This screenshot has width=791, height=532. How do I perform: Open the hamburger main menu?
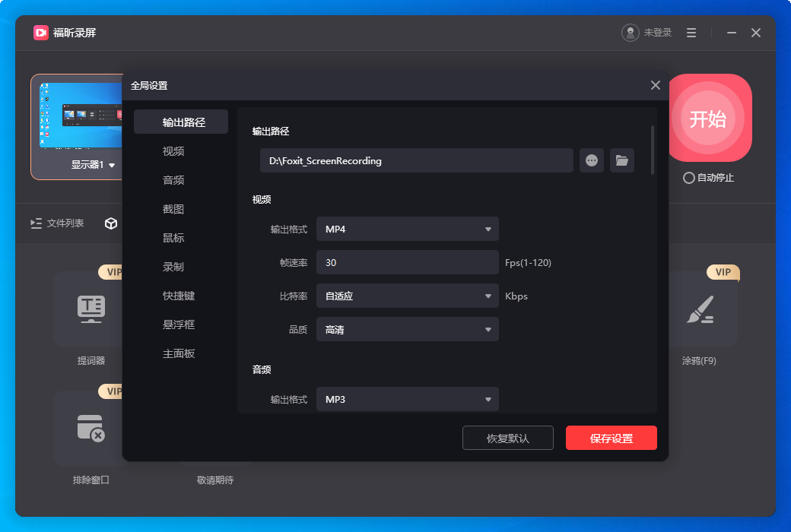point(691,33)
